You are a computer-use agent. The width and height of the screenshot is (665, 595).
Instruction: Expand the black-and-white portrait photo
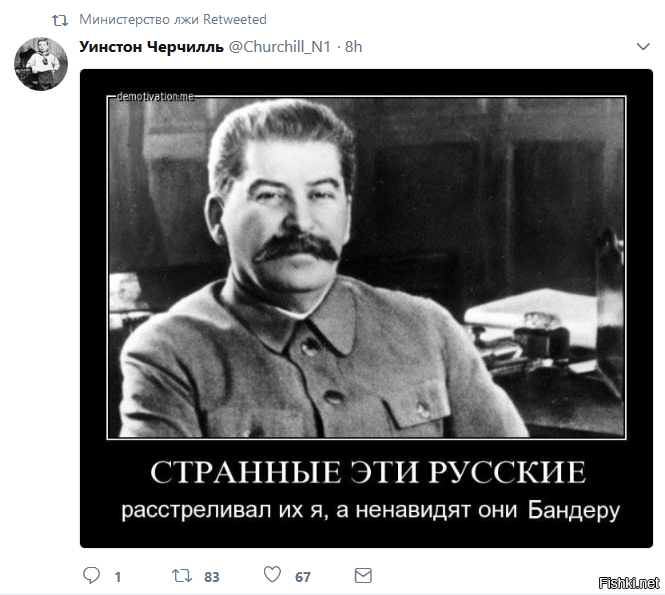[366, 268]
